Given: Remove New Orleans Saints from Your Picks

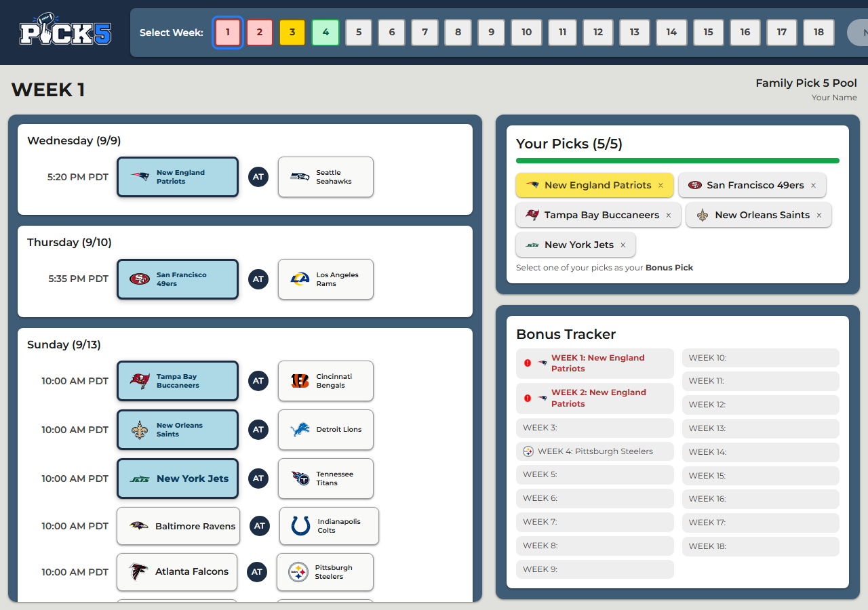Looking at the screenshot, I should tap(819, 215).
